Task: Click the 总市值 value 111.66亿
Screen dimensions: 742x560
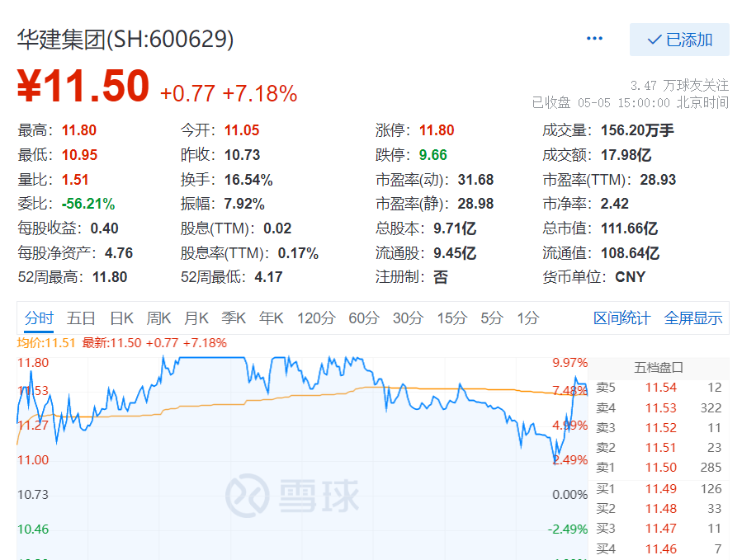Action: click(630, 228)
